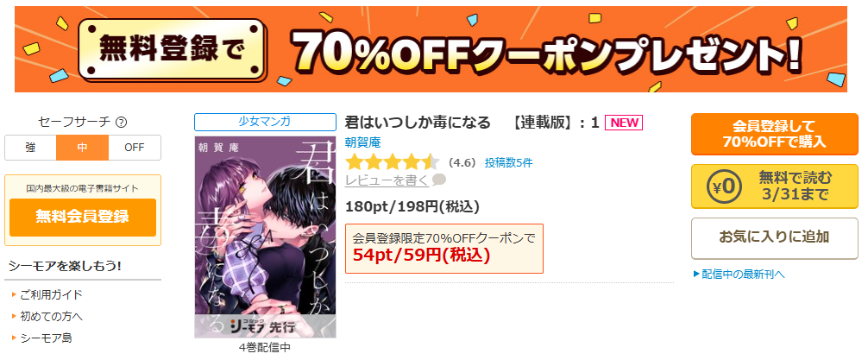Viewport: 868px width, 360px height.
Task: Open the シーモア島 sidebar link
Action: (x=46, y=338)
